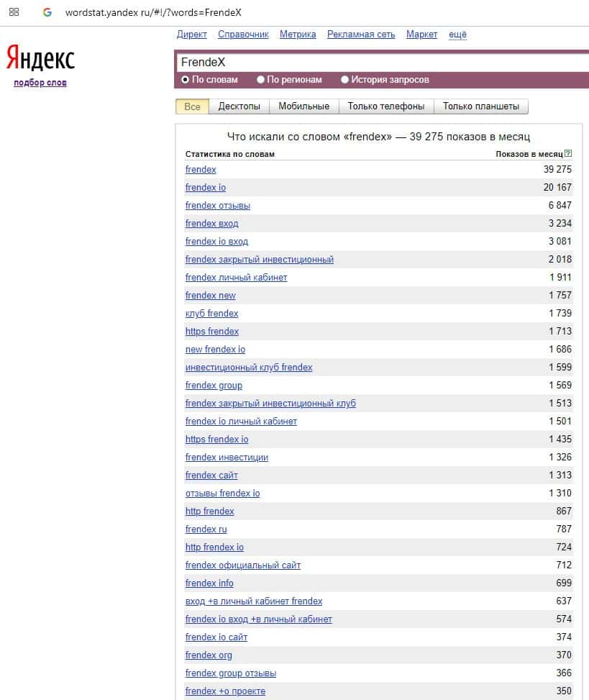589x700 pixels.
Task: Open the https frendex link
Action: [212, 331]
